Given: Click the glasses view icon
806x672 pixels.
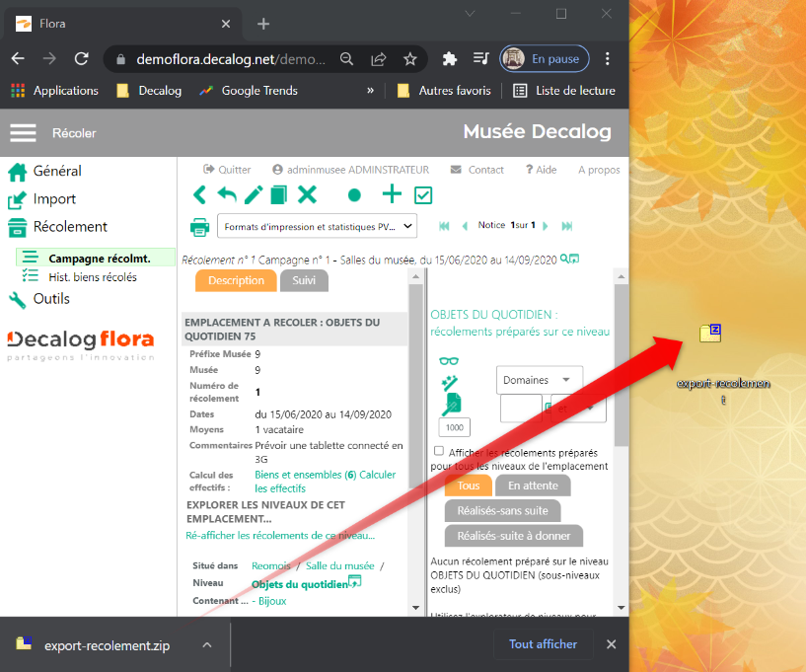Looking at the screenshot, I should [x=450, y=361].
